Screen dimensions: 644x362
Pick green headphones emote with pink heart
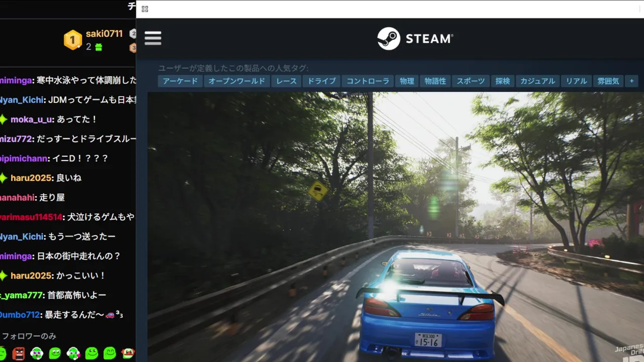tap(73, 353)
